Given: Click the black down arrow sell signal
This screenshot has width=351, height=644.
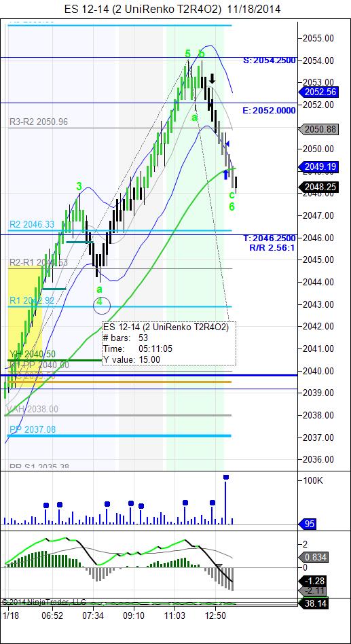Looking at the screenshot, I should pyautogui.click(x=212, y=79).
